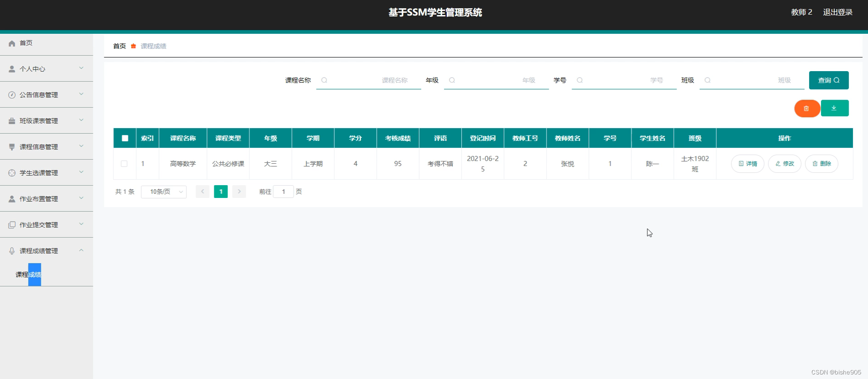Click 详情 button for 高等数学 row
The image size is (868, 379).
pyautogui.click(x=748, y=164)
